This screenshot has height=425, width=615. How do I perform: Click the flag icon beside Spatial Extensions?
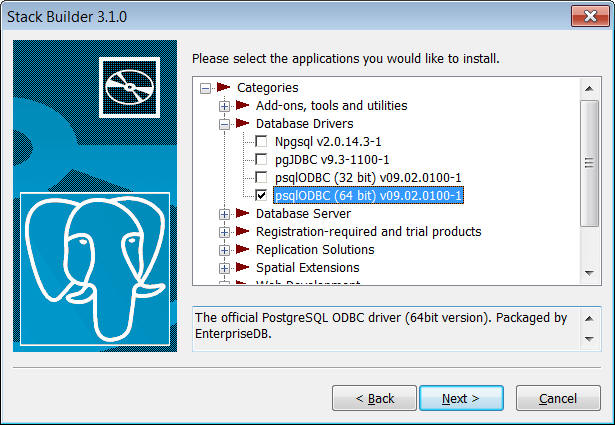pyautogui.click(x=242, y=267)
